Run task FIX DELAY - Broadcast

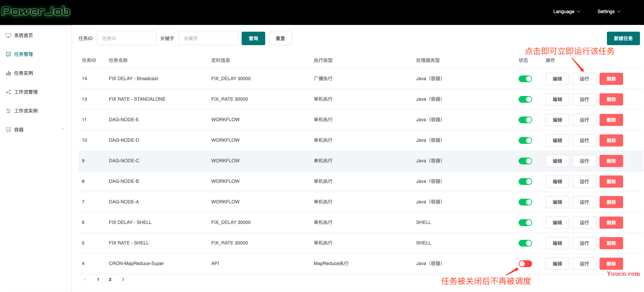click(584, 79)
